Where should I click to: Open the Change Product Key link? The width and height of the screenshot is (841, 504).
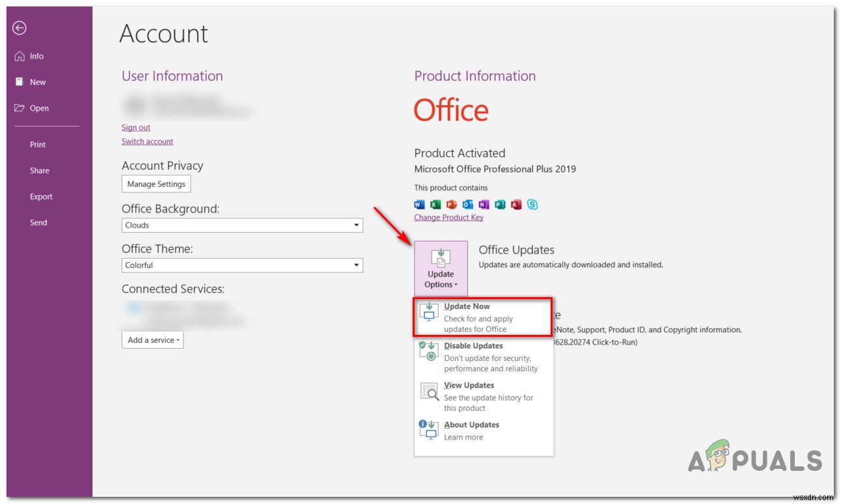[x=448, y=217]
